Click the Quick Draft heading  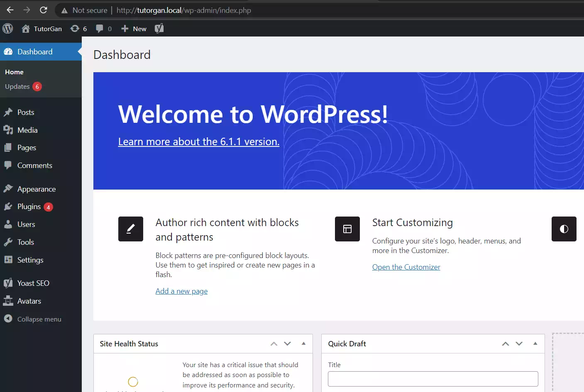[x=347, y=344]
